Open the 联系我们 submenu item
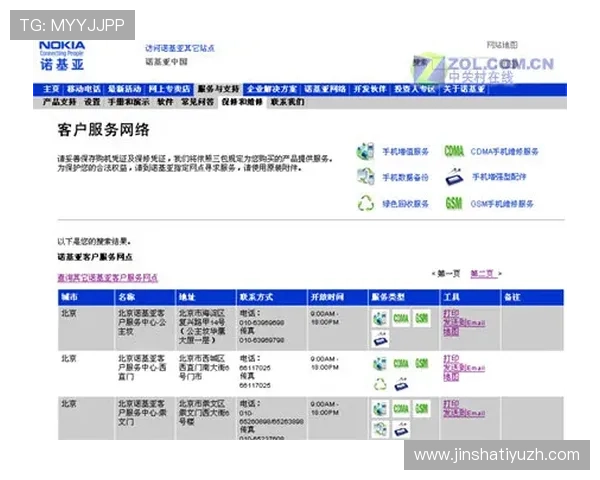Viewport: 600px width, 480px height. coord(288,102)
